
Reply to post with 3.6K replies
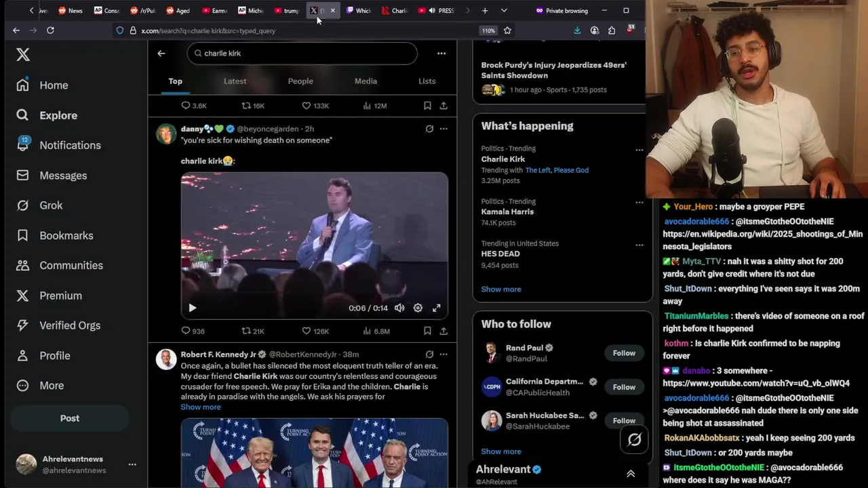click(193, 106)
